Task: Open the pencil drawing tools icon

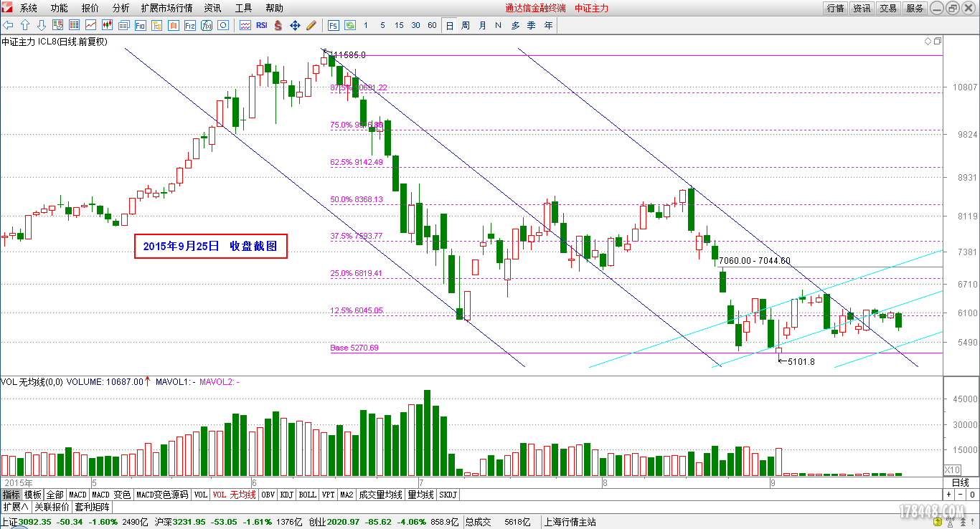Action: [x=311, y=25]
